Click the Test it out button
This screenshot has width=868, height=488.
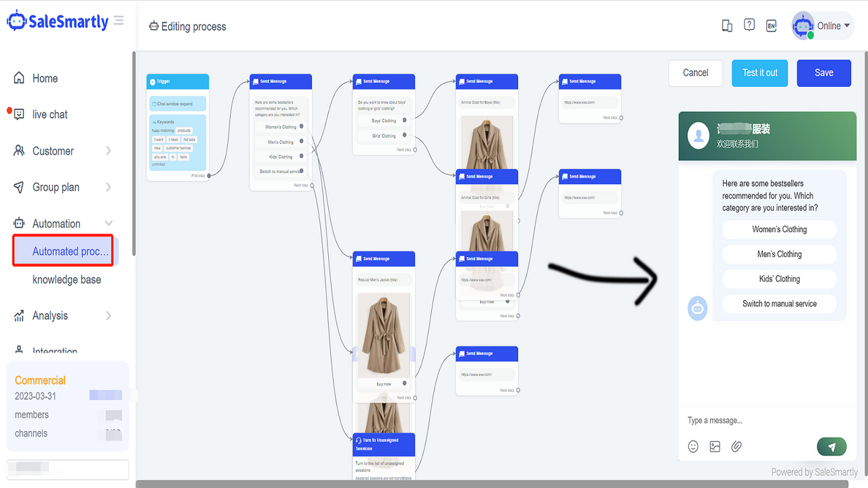(x=759, y=73)
